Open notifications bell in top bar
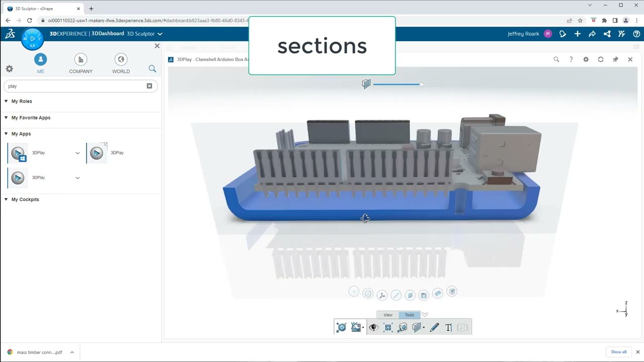644x362 pixels. point(562,34)
